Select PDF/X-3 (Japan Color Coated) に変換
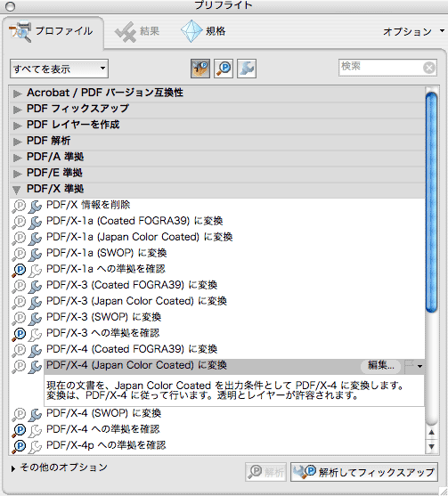Viewport: 448px width, 496px height. pos(136,301)
